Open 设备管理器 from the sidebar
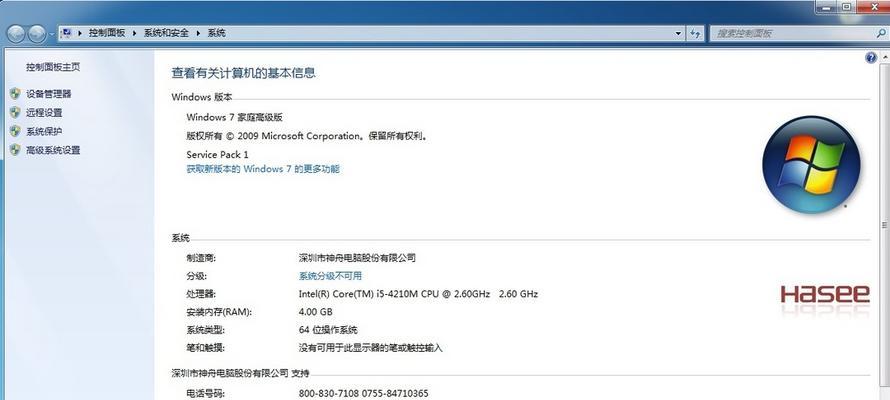Screen dimensions: 890x400 49,94
